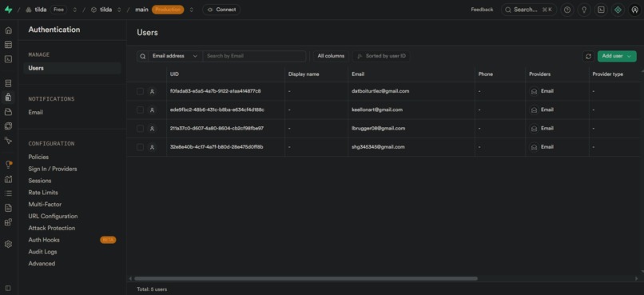Open the Edge Functions sidebar icon
The image size is (644, 295).
pyautogui.click(x=8, y=126)
